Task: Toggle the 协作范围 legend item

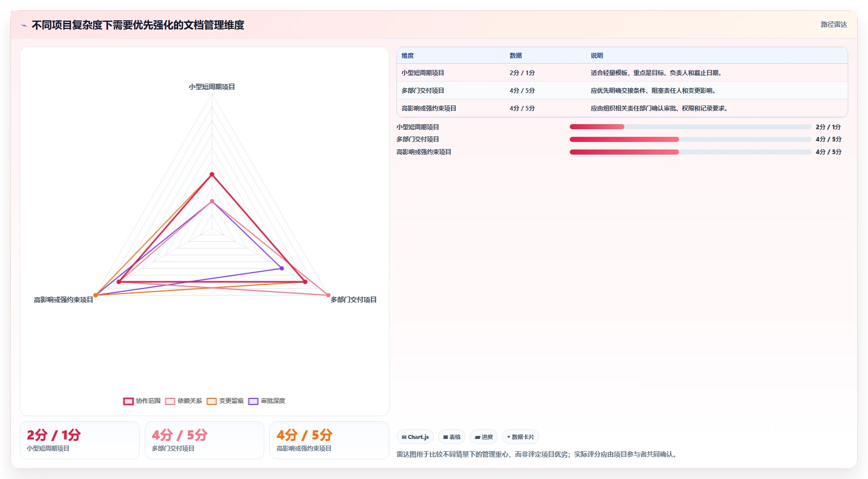Action: 142,401
